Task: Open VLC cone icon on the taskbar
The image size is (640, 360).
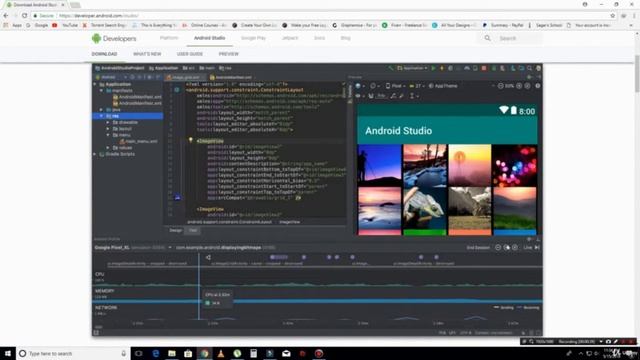Action: click(x=221, y=353)
